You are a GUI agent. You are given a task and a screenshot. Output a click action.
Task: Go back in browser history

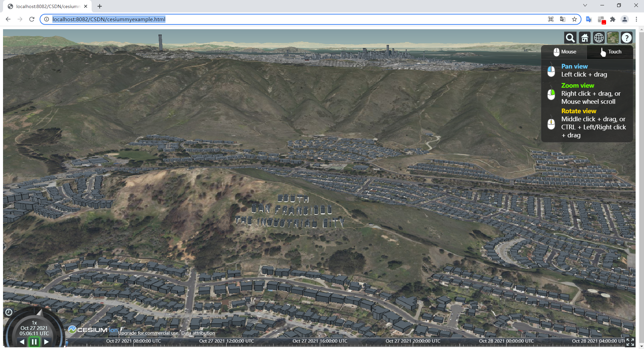coord(8,19)
